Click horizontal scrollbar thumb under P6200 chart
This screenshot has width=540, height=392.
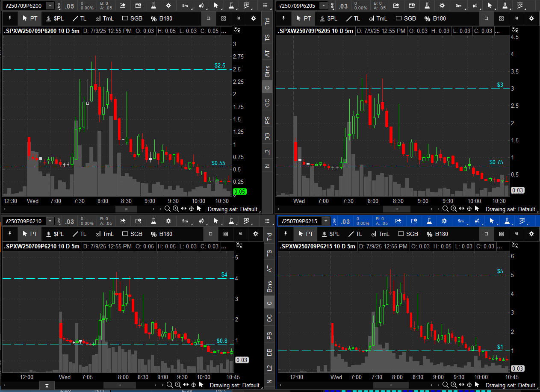point(126,209)
